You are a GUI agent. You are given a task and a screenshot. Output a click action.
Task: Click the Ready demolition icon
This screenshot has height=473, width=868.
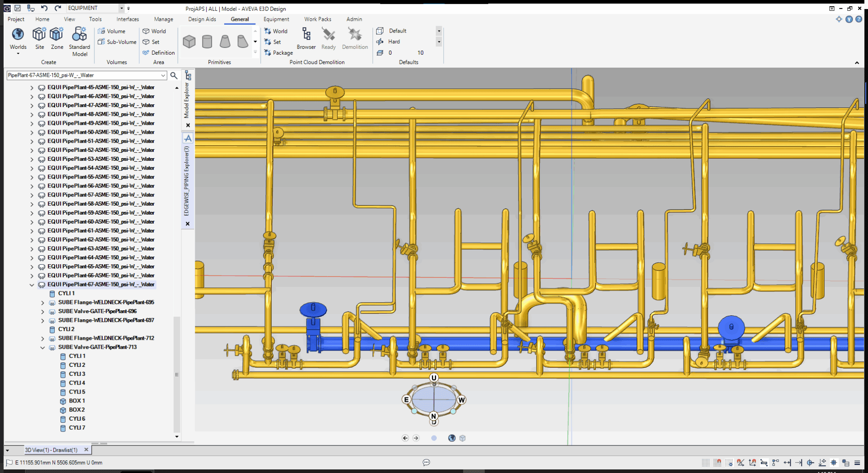(329, 38)
